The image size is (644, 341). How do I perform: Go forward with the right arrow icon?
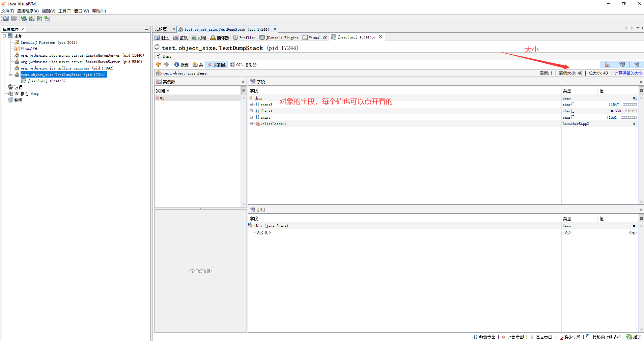pyautogui.click(x=166, y=64)
